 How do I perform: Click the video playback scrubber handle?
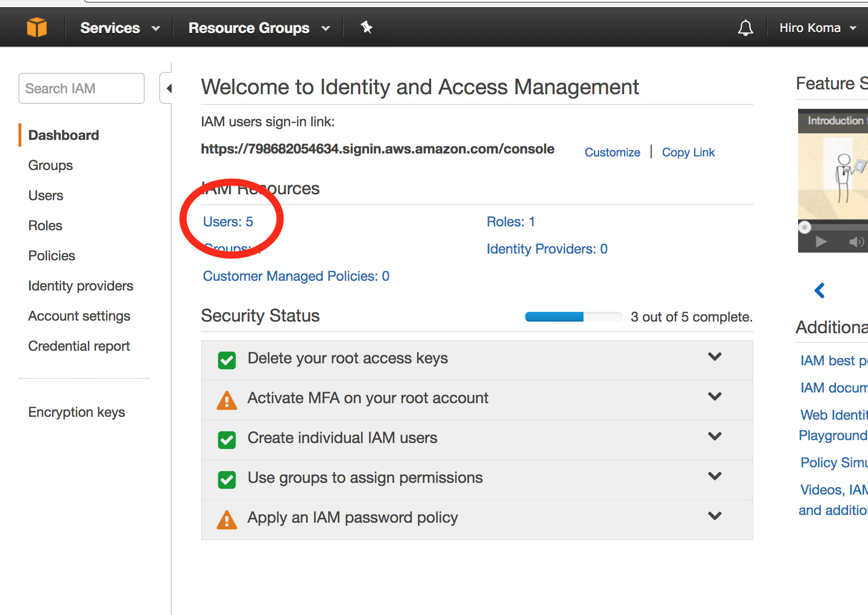click(805, 227)
